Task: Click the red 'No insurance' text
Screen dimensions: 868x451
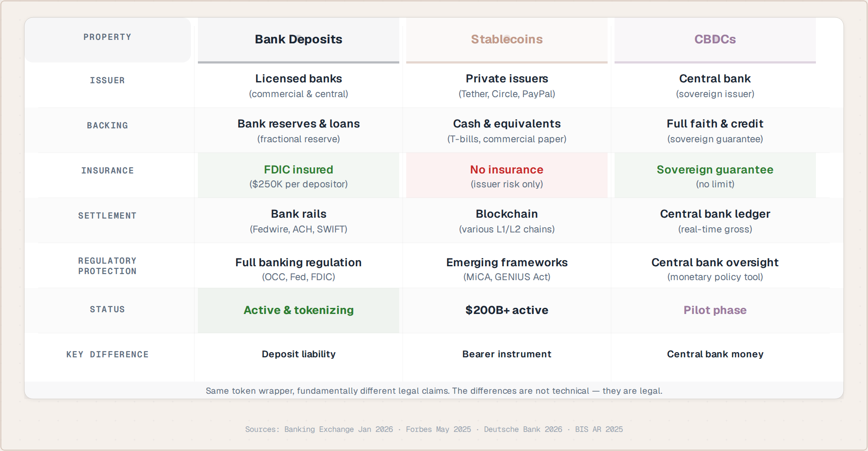Action: pos(507,170)
